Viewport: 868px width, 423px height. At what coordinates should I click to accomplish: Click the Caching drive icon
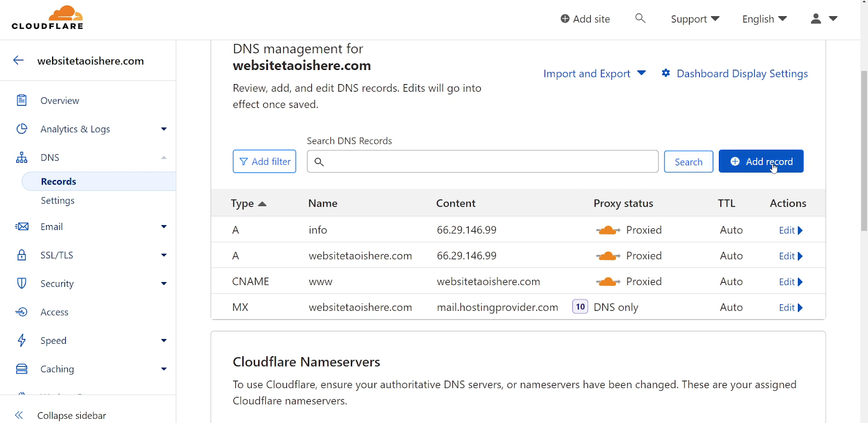pos(22,369)
